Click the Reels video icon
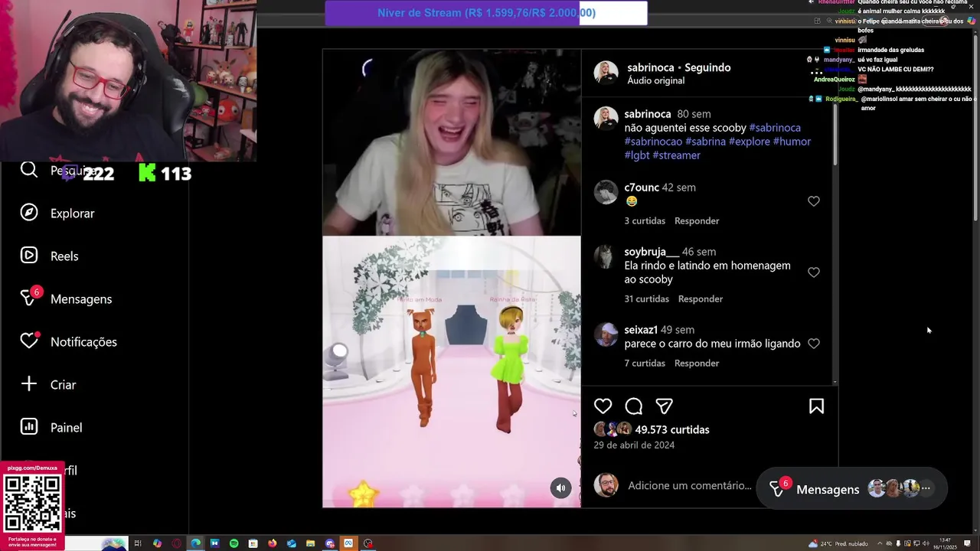The height and width of the screenshot is (551, 980). [29, 256]
